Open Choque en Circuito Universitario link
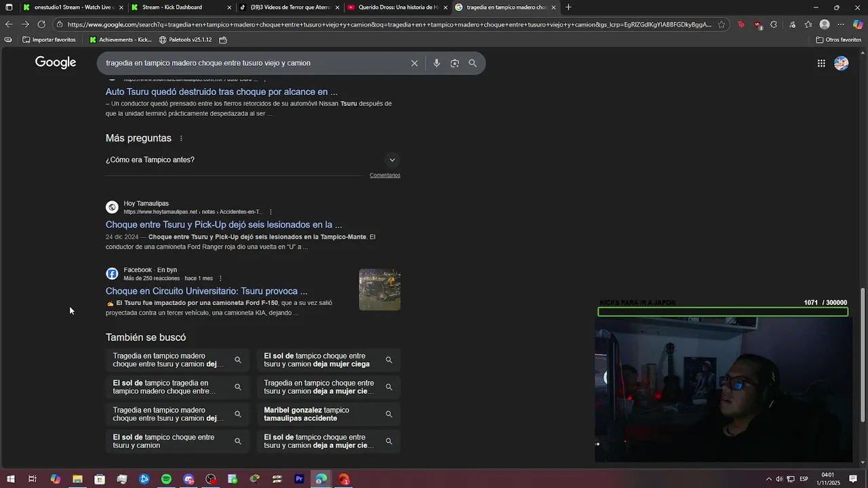The width and height of the screenshot is (868, 488). (x=206, y=291)
